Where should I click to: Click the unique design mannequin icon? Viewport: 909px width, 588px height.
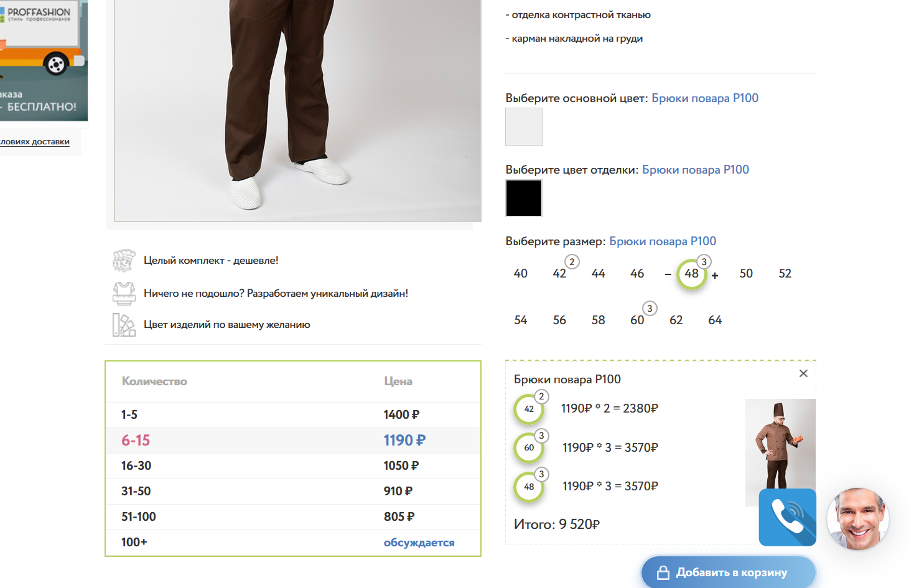point(124,293)
